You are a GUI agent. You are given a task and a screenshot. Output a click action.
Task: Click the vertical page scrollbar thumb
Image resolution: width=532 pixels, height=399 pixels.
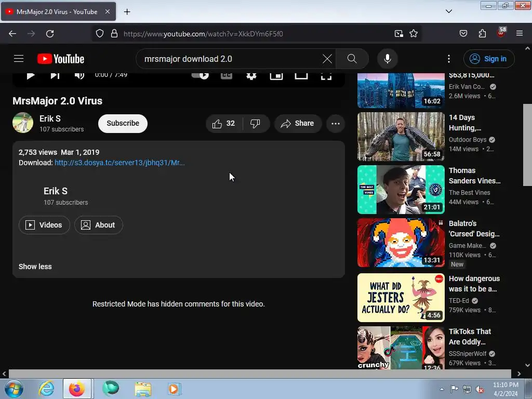point(527,145)
